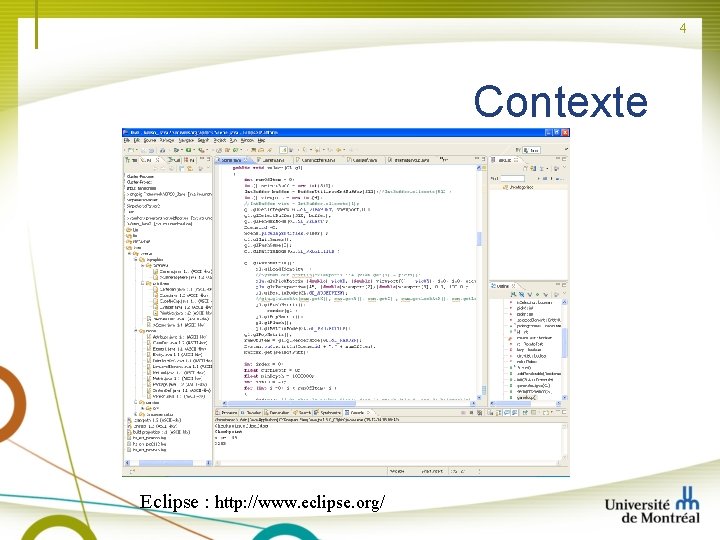This screenshot has width=720, height=540.
Task: Click the Link with Editor icon in Package Explorer
Action: (x=190, y=169)
